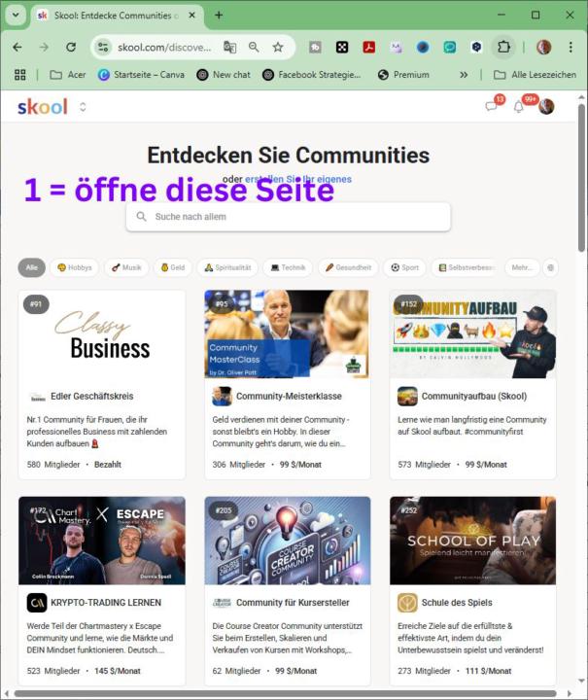Image resolution: width=588 pixels, height=700 pixels.
Task: Click '145 $/Monat' price text
Action: (x=118, y=671)
